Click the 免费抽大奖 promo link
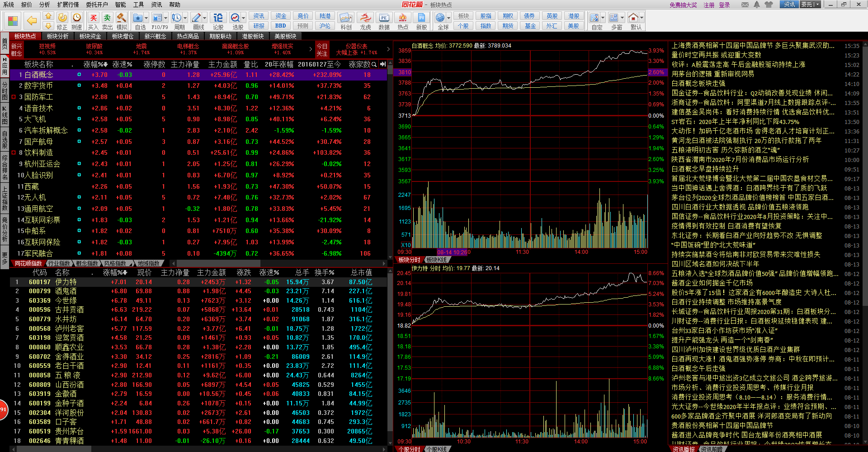The image size is (868, 452). [x=683, y=5]
